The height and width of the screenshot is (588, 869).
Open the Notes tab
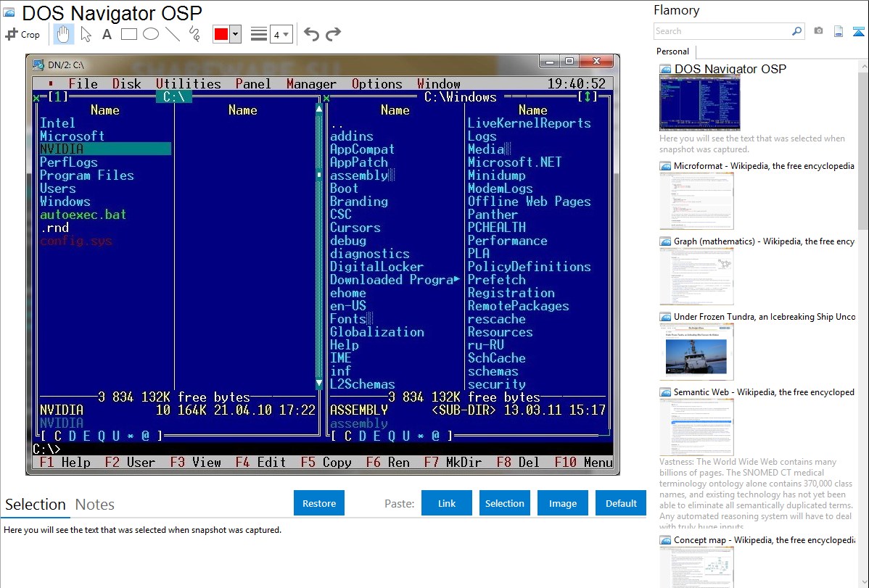tap(95, 505)
